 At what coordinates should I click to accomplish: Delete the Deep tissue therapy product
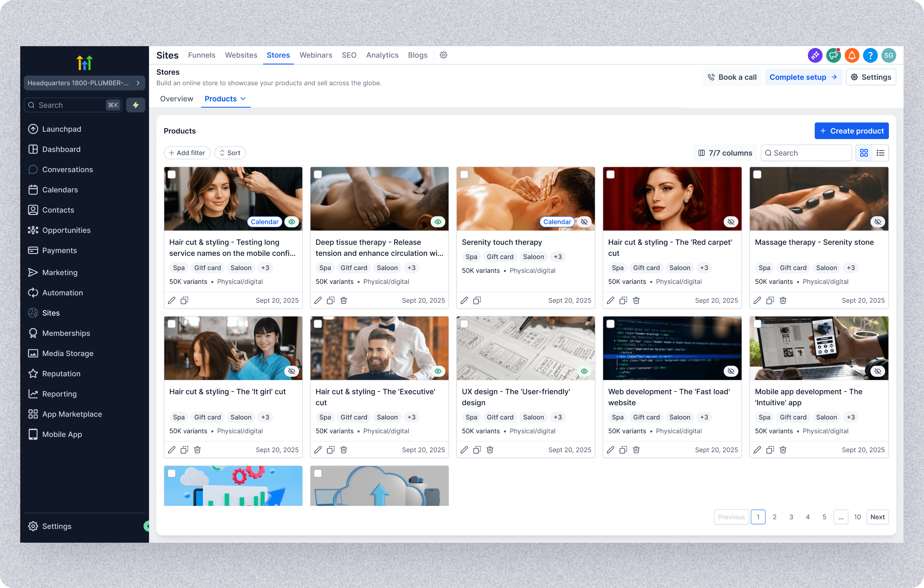tap(343, 300)
